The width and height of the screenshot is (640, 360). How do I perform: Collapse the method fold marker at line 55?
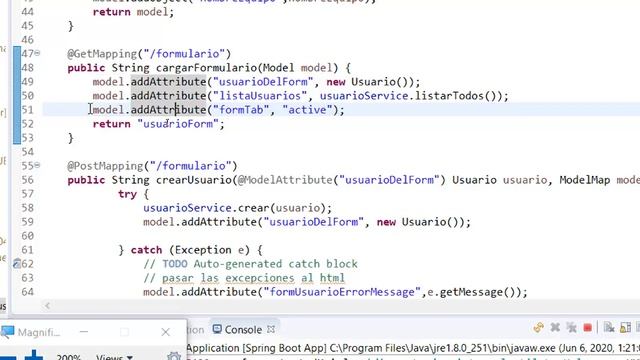click(x=37, y=165)
